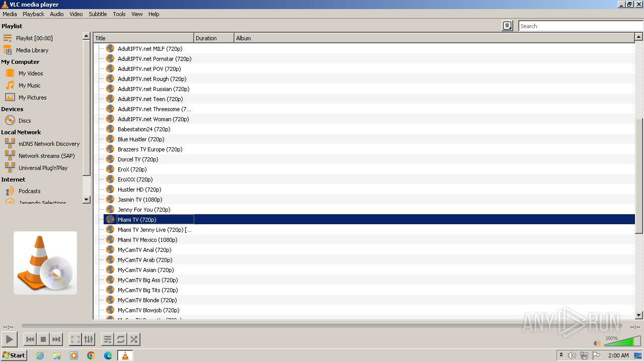Open the Tools menu
The width and height of the screenshot is (644, 362).
point(119,14)
